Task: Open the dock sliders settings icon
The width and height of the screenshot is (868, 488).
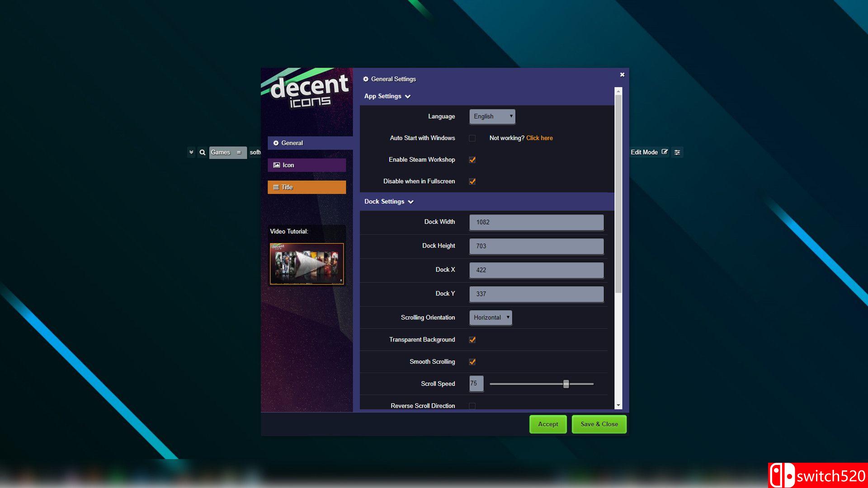Action: 677,152
